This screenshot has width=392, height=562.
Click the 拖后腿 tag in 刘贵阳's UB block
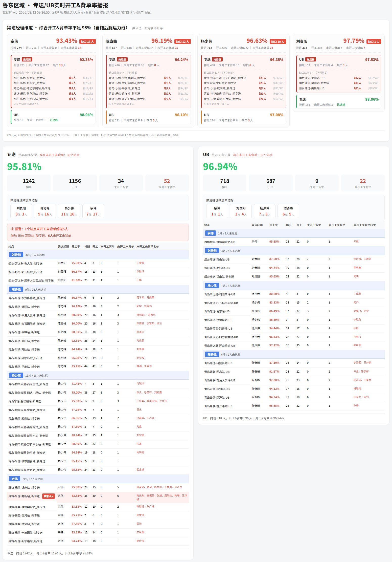pos(311,59)
